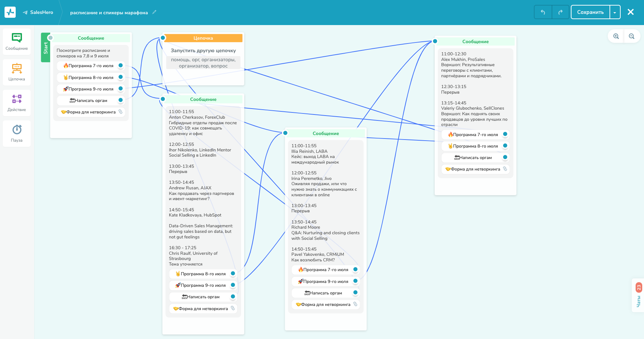
Task: Click connector dot of Программа 8-го июля in Anton Cherkasov block
Action: coord(233,273)
